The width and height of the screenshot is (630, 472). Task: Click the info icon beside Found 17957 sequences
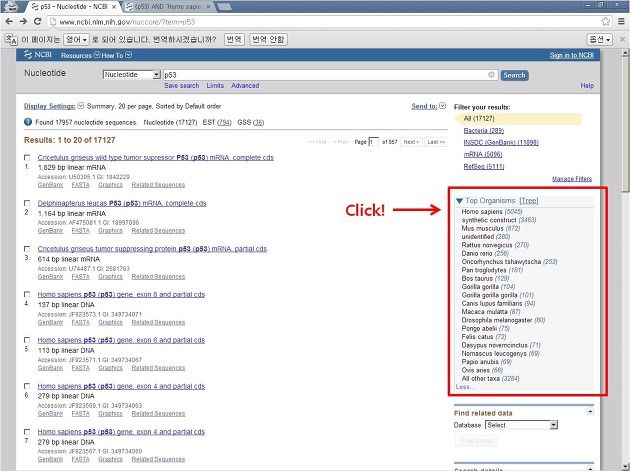click(28, 122)
